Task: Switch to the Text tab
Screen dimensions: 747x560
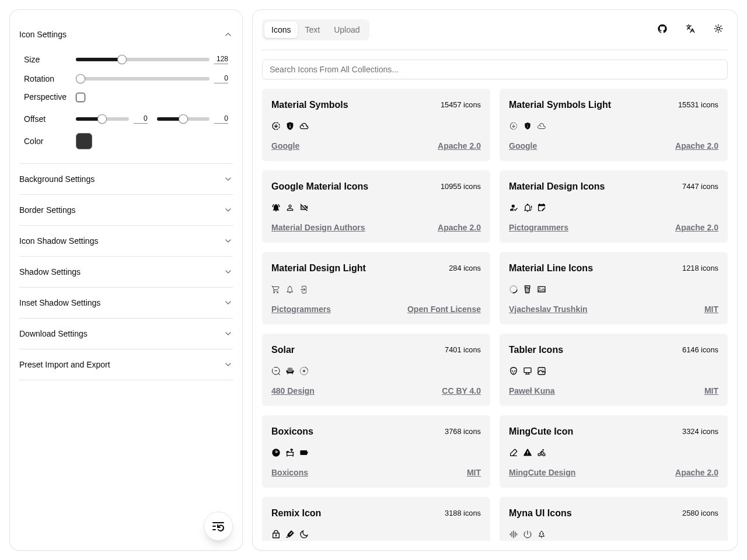Action: 312,30
